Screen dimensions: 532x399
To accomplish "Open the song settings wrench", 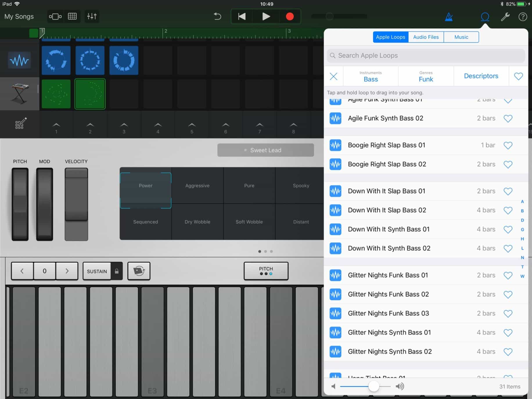I will pyautogui.click(x=505, y=17).
